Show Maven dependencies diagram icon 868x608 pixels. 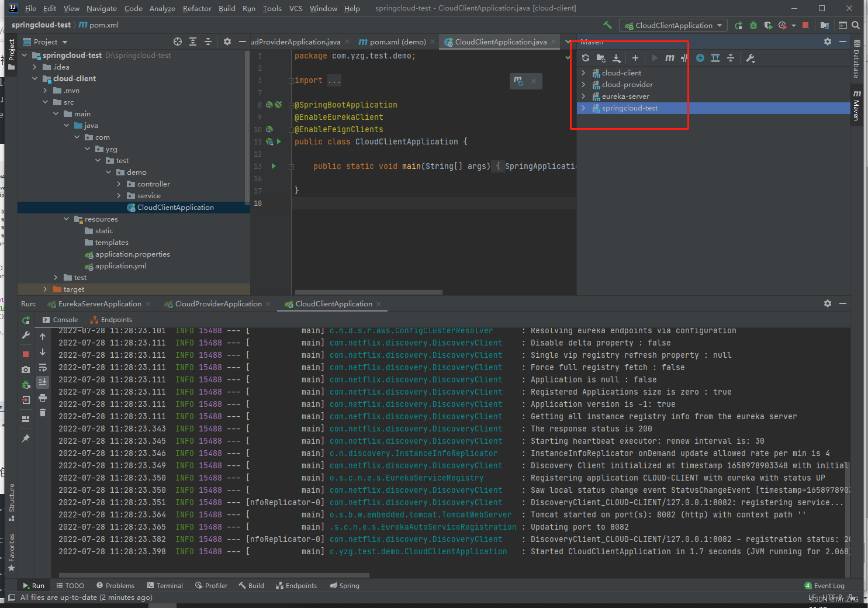715,58
